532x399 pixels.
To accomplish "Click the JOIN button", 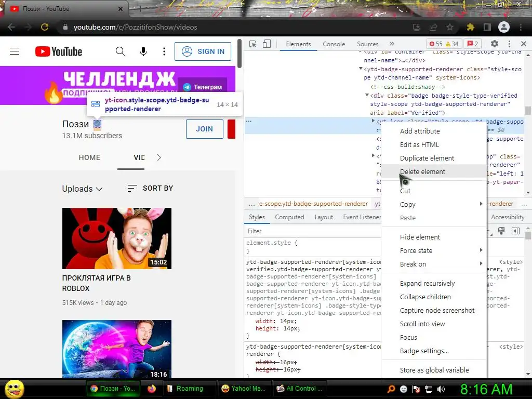I will pyautogui.click(x=205, y=129).
